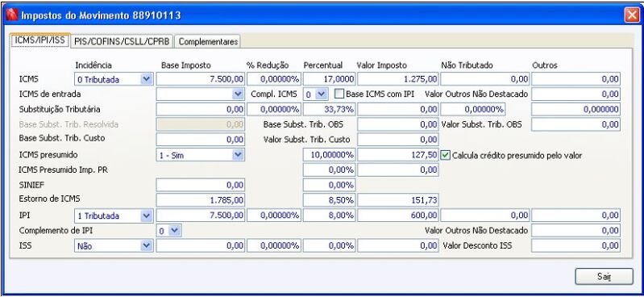Screen dimensions: 644x297
Task: Open the ICMS presumido dropdown
Action: tap(238, 155)
